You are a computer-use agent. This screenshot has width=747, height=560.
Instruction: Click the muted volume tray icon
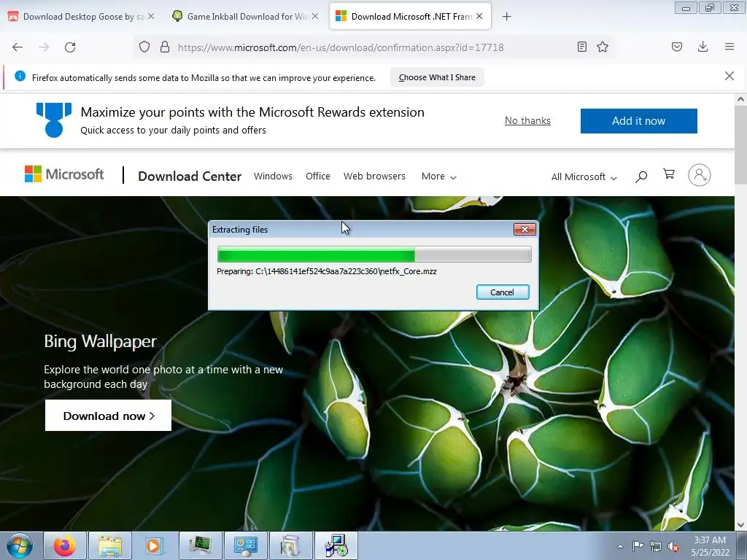[673, 547]
